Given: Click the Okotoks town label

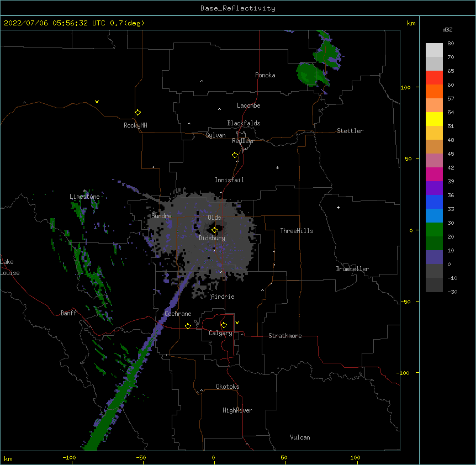Looking at the screenshot, I should click(228, 387).
